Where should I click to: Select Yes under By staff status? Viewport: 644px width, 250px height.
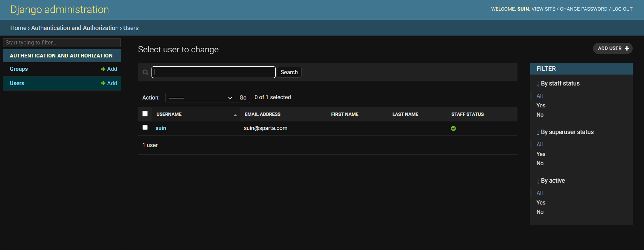(x=541, y=106)
